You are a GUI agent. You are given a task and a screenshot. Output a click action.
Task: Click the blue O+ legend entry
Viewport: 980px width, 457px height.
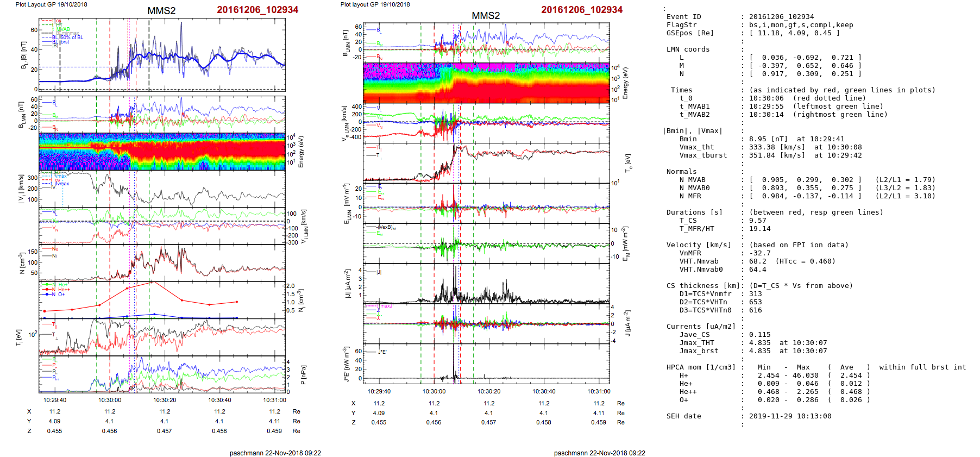tap(61, 295)
